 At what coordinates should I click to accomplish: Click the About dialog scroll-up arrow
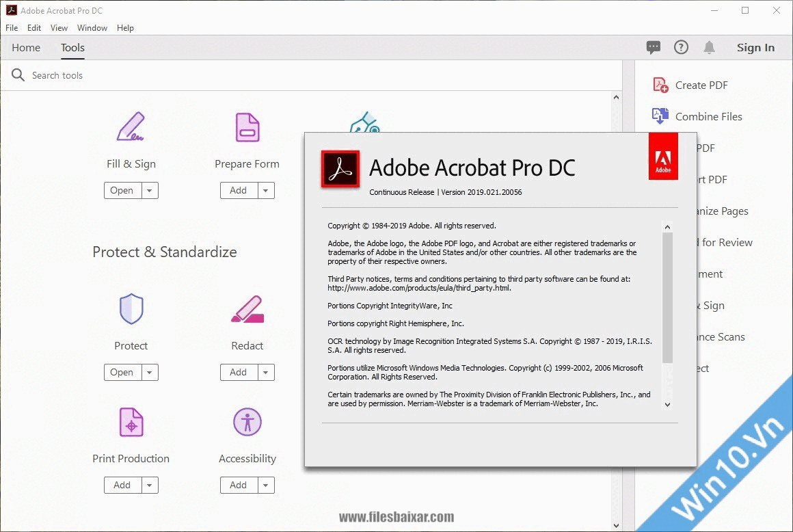[668, 227]
